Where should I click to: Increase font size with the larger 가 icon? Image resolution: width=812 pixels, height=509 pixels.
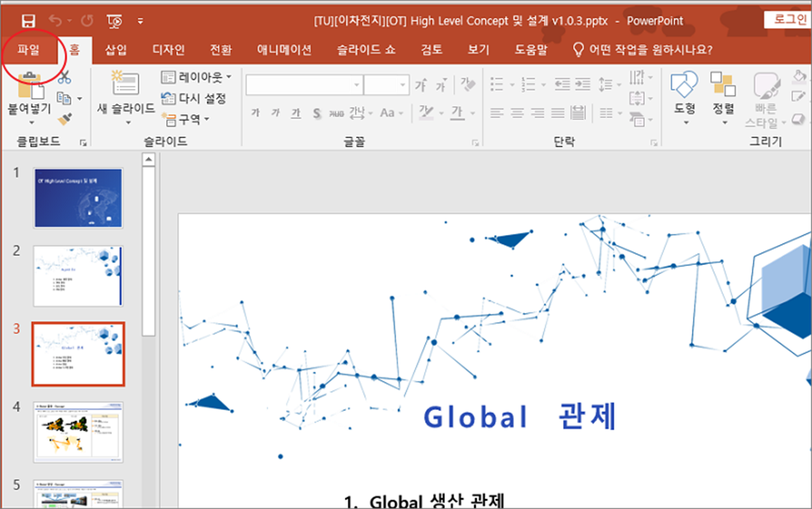421,85
